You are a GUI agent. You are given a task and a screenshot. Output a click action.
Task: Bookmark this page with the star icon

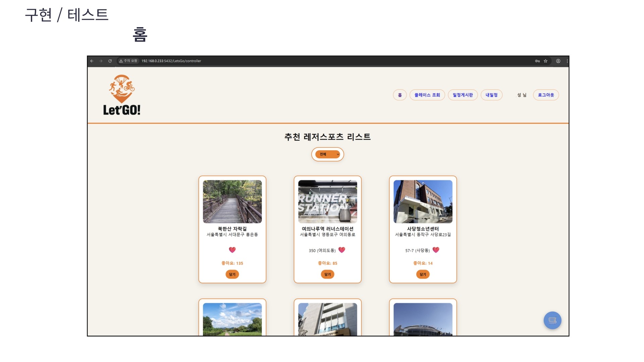(x=546, y=61)
